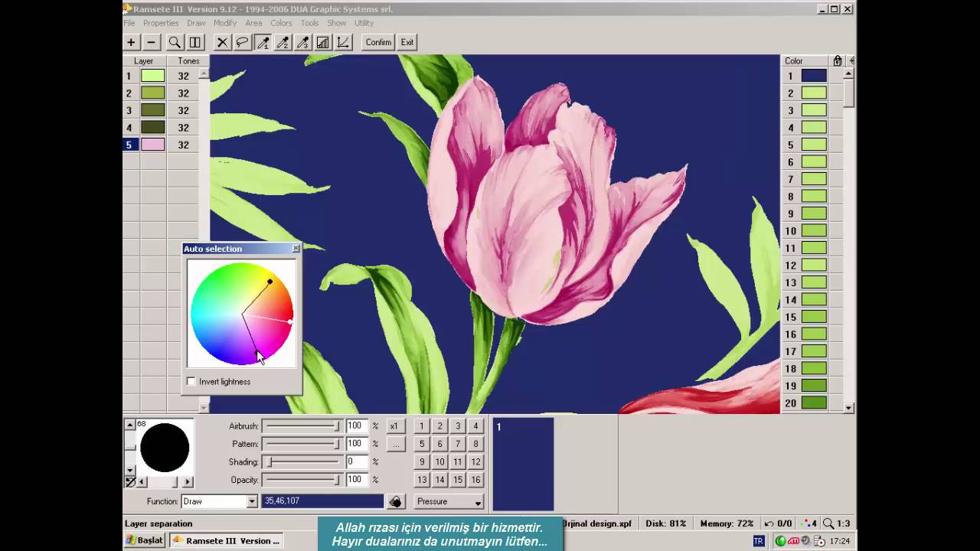Viewport: 980px width, 551px height.
Task: Open the Utility menu
Action: pyautogui.click(x=364, y=23)
